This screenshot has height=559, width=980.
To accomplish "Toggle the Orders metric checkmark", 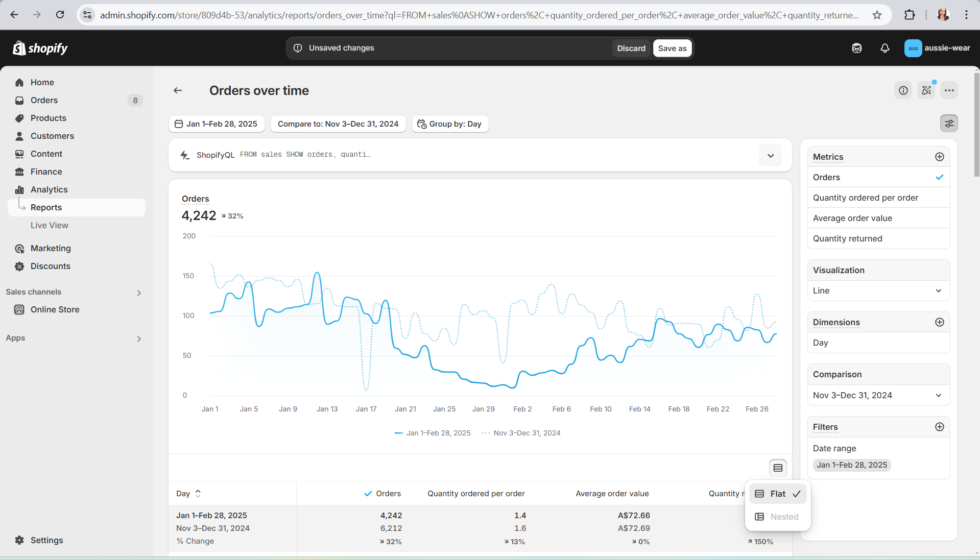I will click(939, 177).
